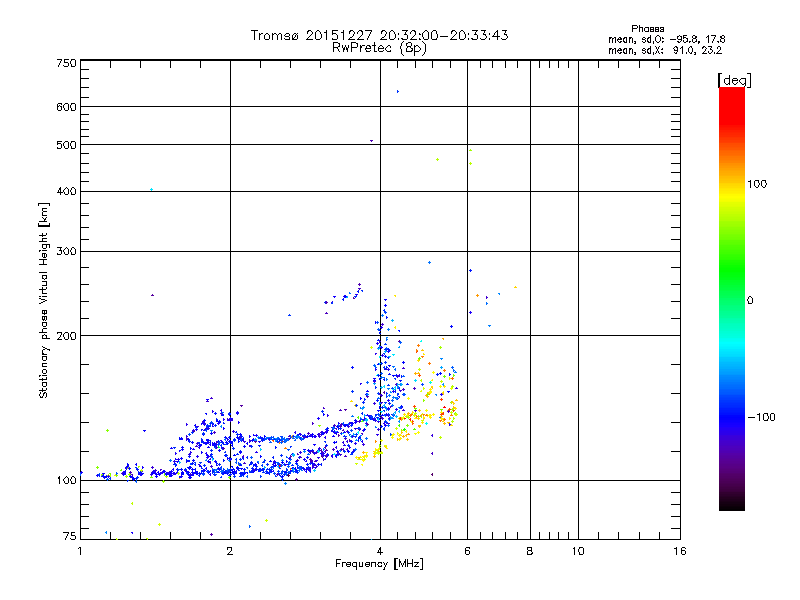Click the isolated blue point above 600 km
The image size is (800, 600).
pyautogui.click(x=398, y=92)
